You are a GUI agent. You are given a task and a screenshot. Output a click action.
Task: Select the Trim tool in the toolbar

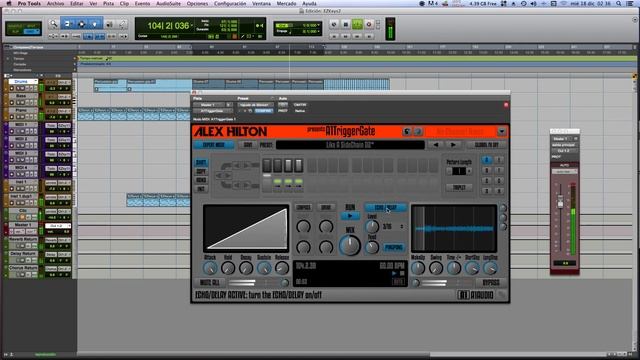point(68,24)
